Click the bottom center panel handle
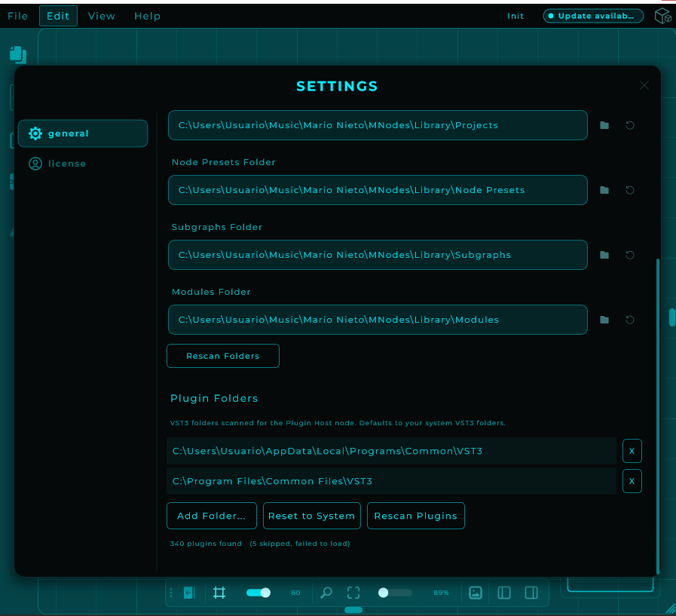Viewport: 676px width, 616px height. click(x=353, y=609)
